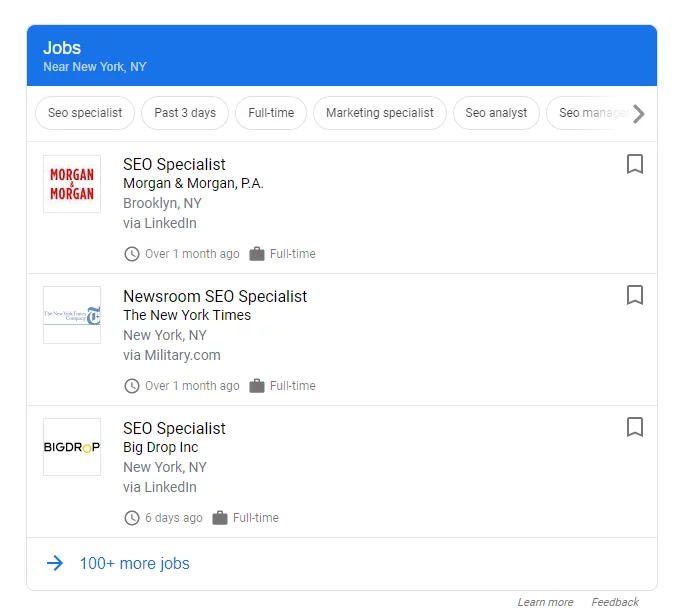The width and height of the screenshot is (676, 616).
Task: Apply the "Full-time" filter chip
Action: coord(271,113)
